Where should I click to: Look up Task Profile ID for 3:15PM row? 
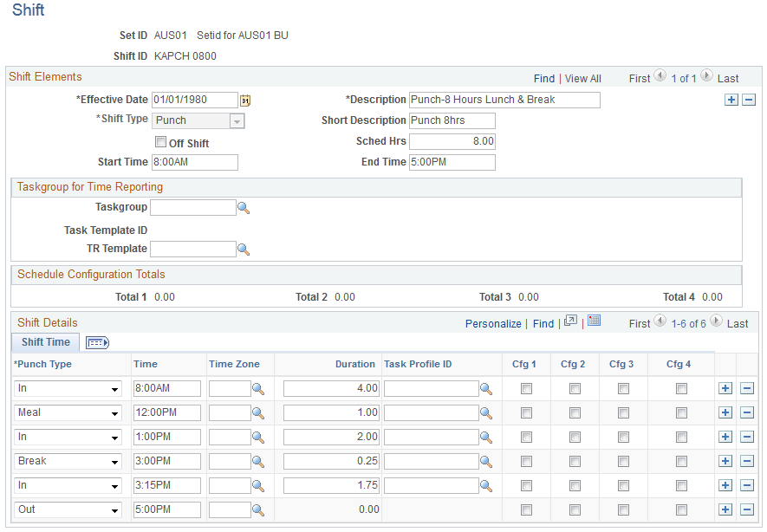click(486, 486)
